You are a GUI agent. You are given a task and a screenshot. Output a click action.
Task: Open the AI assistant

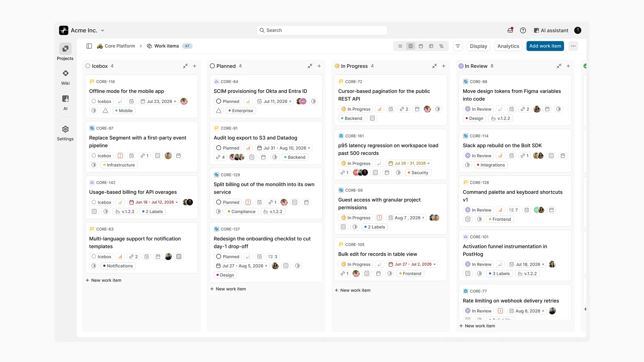[551, 30]
